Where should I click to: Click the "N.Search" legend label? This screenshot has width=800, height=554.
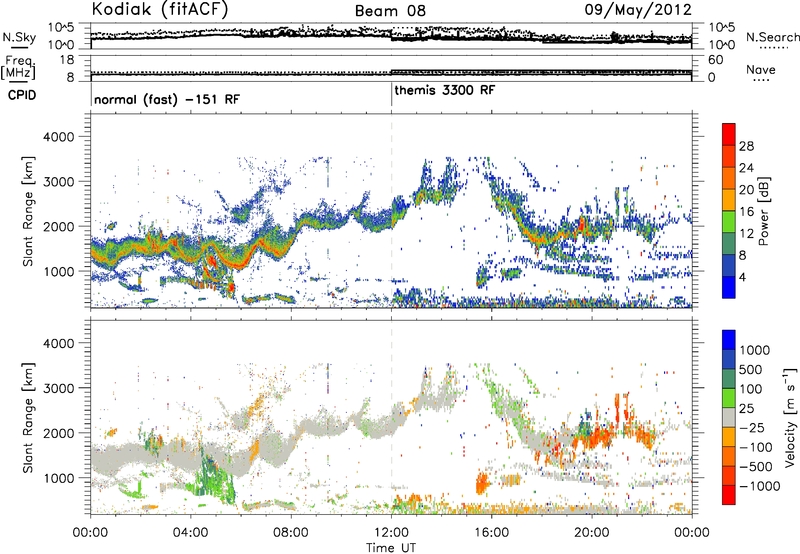772,37
